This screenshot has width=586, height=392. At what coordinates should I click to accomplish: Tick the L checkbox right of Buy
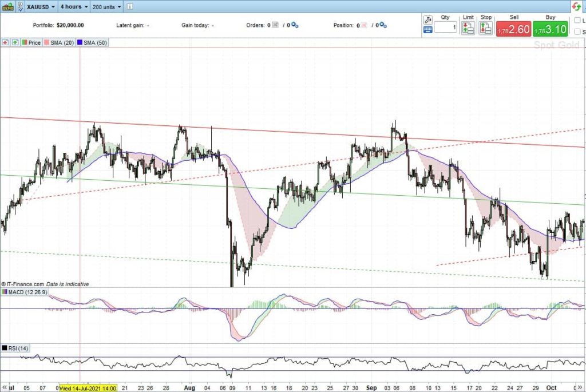coord(577,20)
